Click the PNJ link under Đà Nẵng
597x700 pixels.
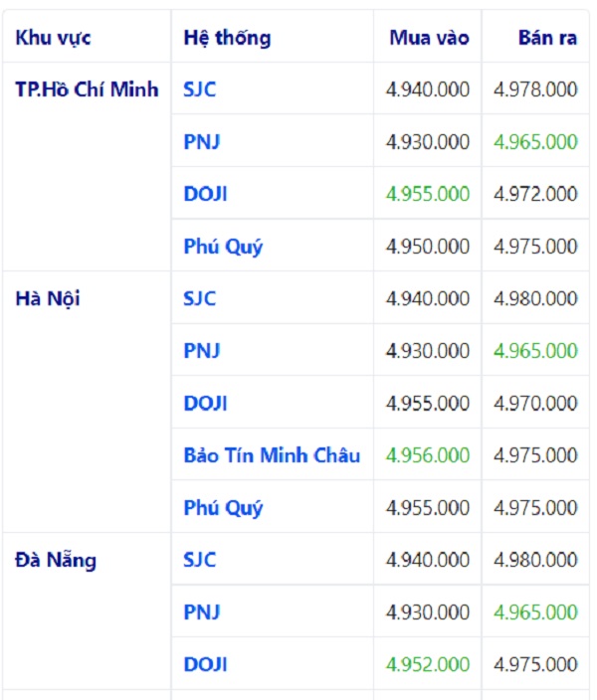pos(202,612)
